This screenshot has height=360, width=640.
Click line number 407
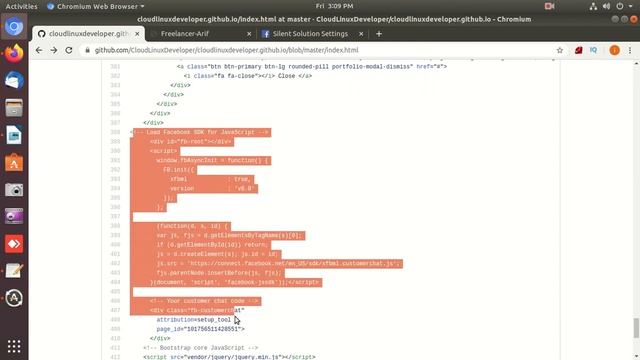pos(115,310)
